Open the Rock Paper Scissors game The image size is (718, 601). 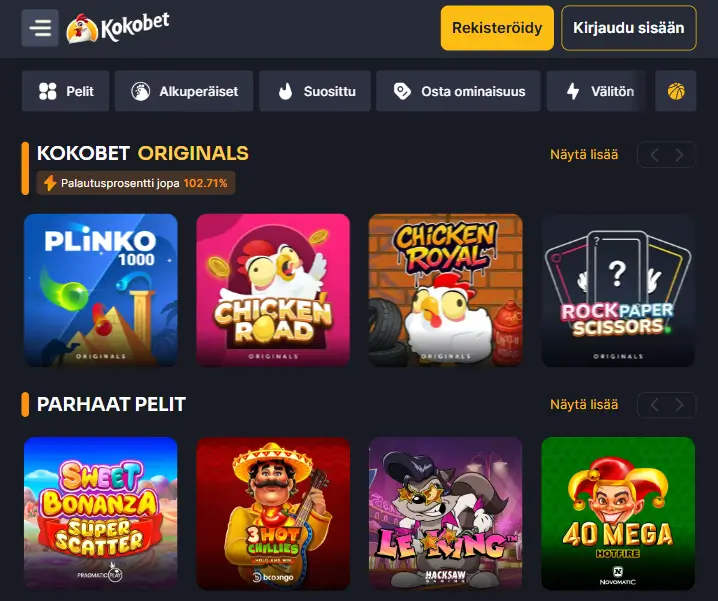coord(618,290)
